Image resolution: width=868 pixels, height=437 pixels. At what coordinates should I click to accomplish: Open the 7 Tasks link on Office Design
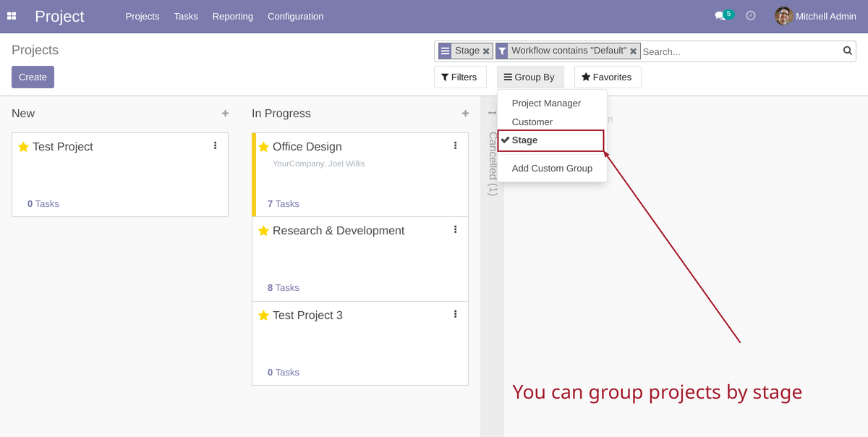coord(282,203)
